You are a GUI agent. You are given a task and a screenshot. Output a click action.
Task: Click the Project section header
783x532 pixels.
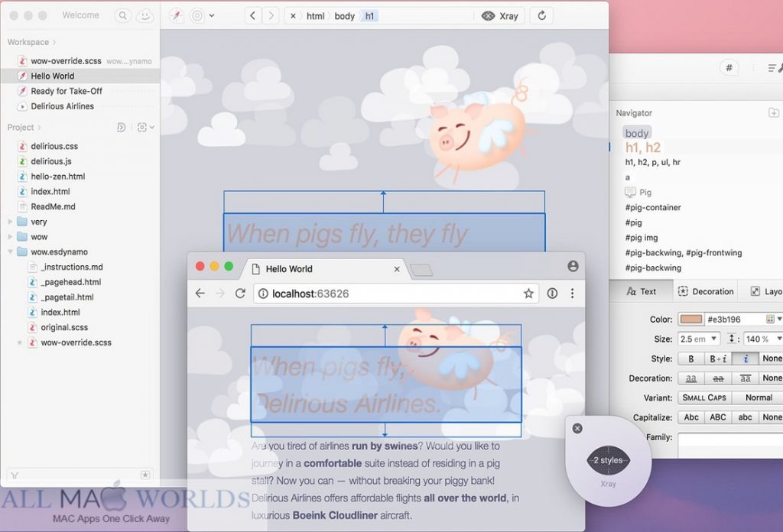pos(24,127)
